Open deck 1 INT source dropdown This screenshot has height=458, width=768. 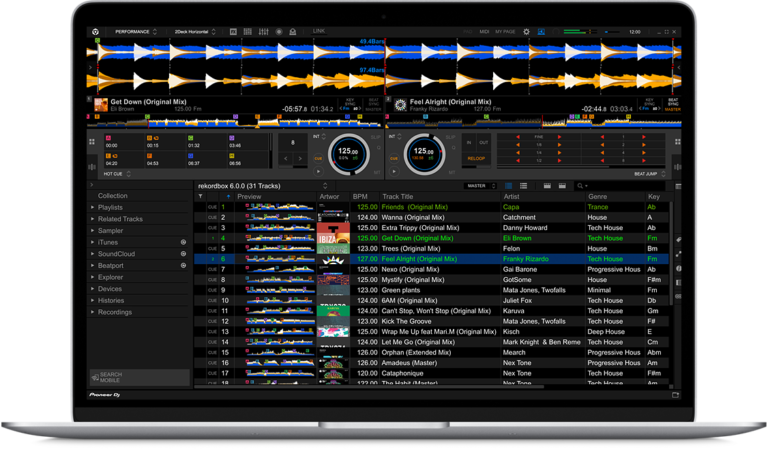tap(319, 137)
